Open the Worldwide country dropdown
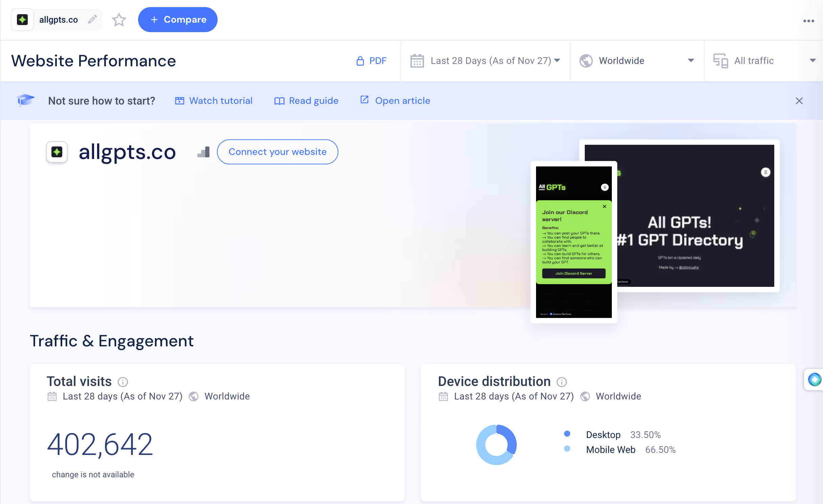Viewport: 823px width, 504px height. pos(637,61)
